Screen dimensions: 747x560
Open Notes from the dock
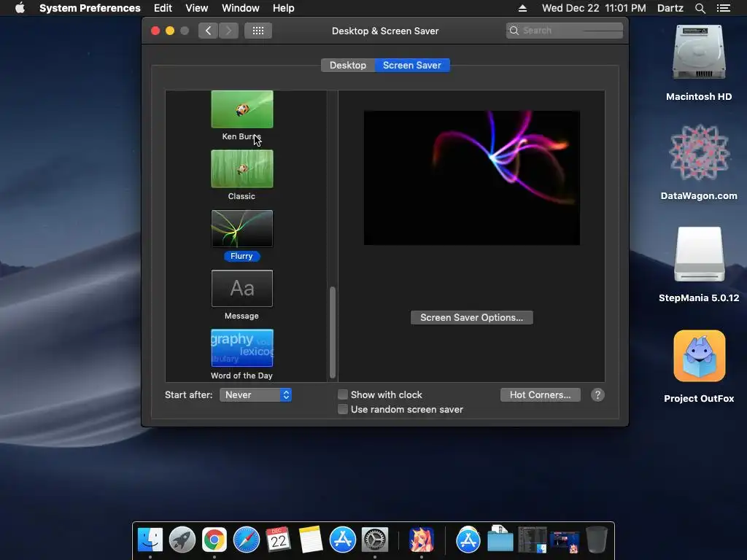coord(311,540)
